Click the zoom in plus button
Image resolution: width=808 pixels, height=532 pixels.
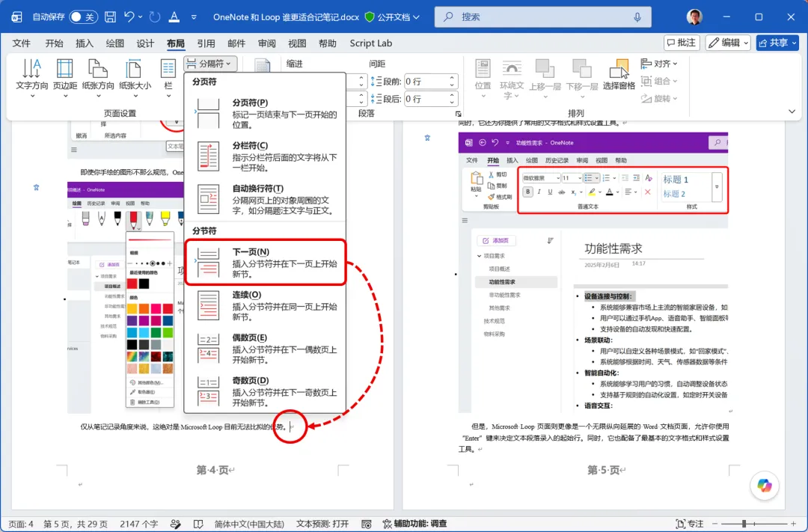click(x=793, y=524)
